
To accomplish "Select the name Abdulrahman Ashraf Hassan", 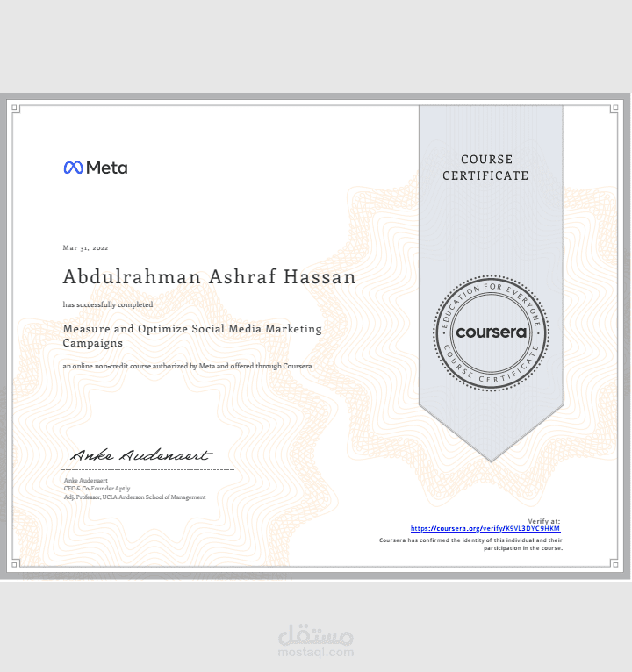I will click(209, 277).
